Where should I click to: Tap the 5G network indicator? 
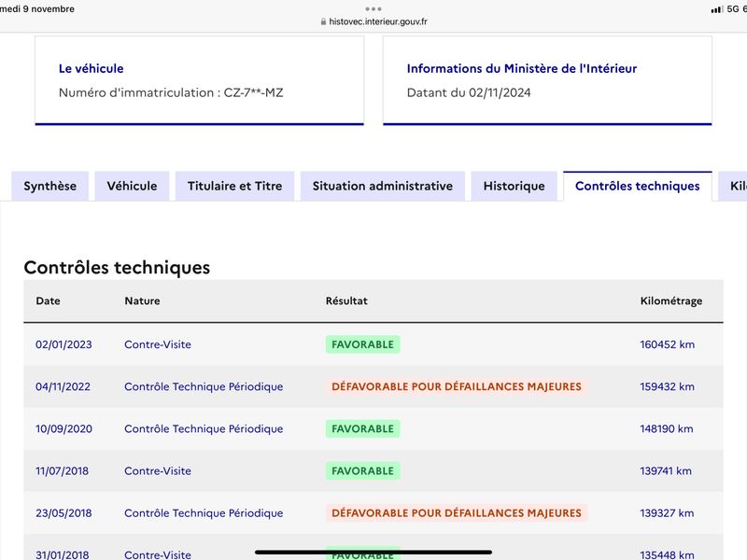(x=733, y=9)
